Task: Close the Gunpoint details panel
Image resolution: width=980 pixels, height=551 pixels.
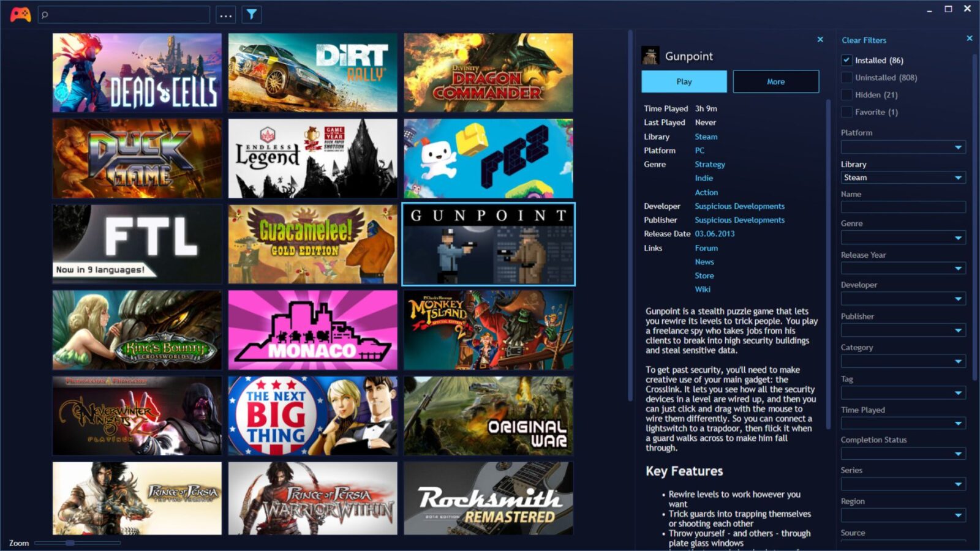Action: pyautogui.click(x=820, y=39)
